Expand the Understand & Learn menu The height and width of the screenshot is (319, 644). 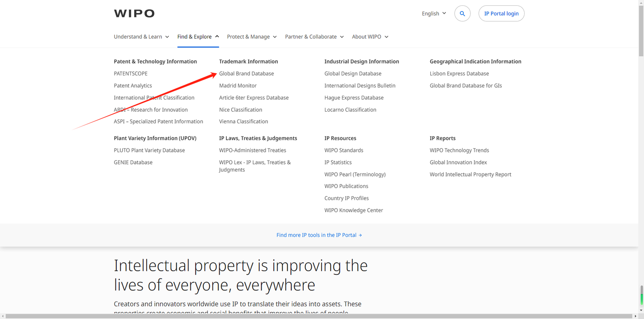click(141, 37)
